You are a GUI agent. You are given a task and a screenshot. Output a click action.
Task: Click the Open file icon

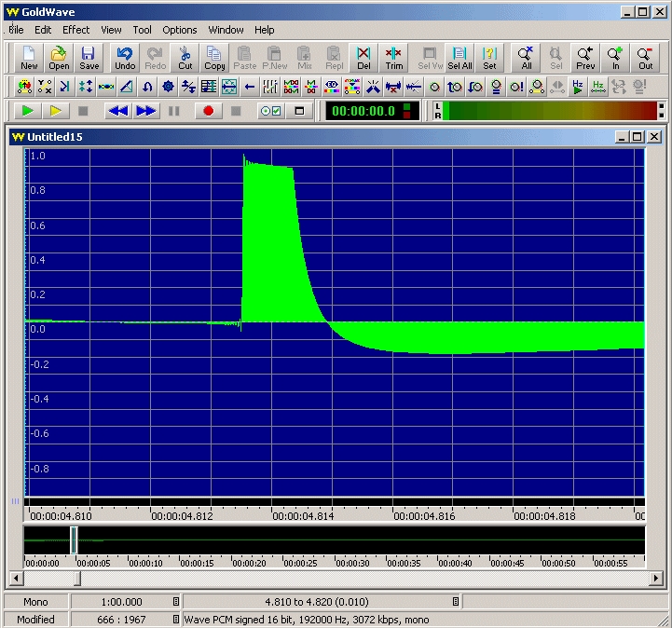pos(59,58)
